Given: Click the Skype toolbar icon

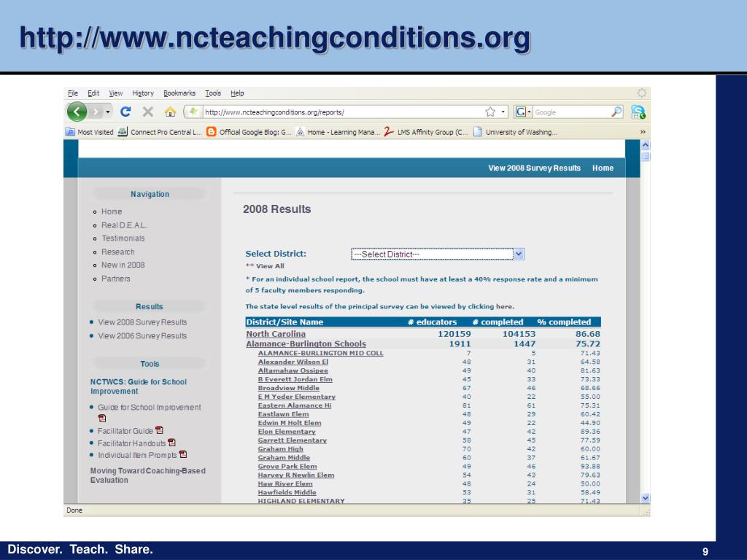Looking at the screenshot, I should [x=638, y=112].
